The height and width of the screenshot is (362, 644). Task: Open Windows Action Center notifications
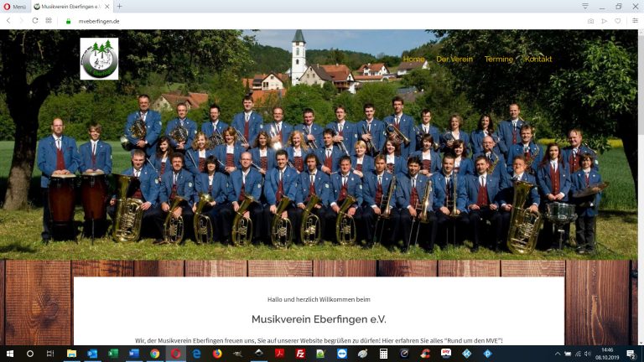(631, 354)
